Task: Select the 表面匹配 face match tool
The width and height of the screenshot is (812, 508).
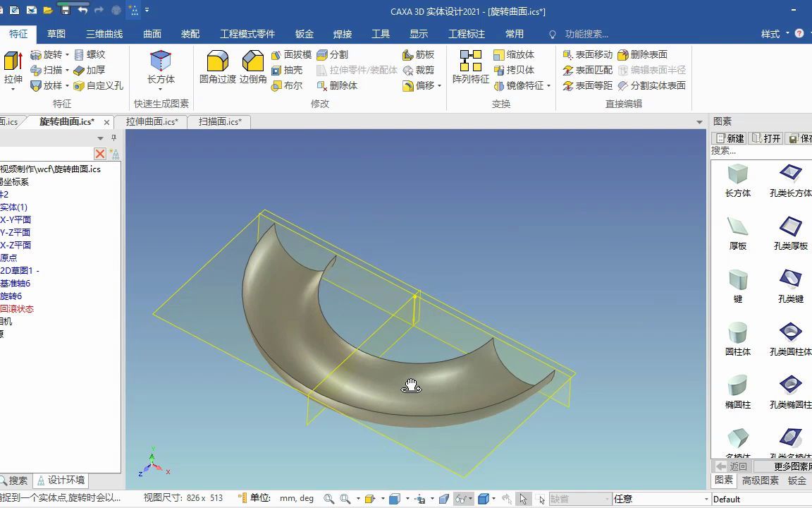Action: click(x=588, y=70)
